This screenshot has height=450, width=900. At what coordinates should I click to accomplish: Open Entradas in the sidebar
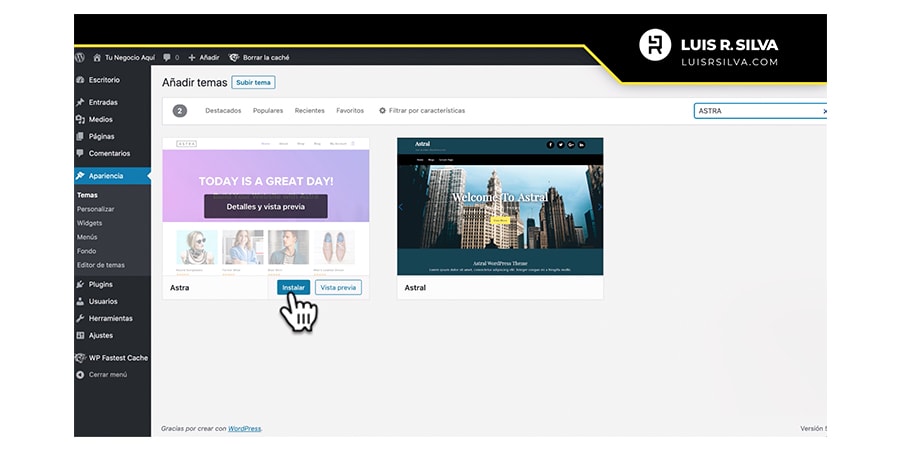pyautogui.click(x=103, y=102)
